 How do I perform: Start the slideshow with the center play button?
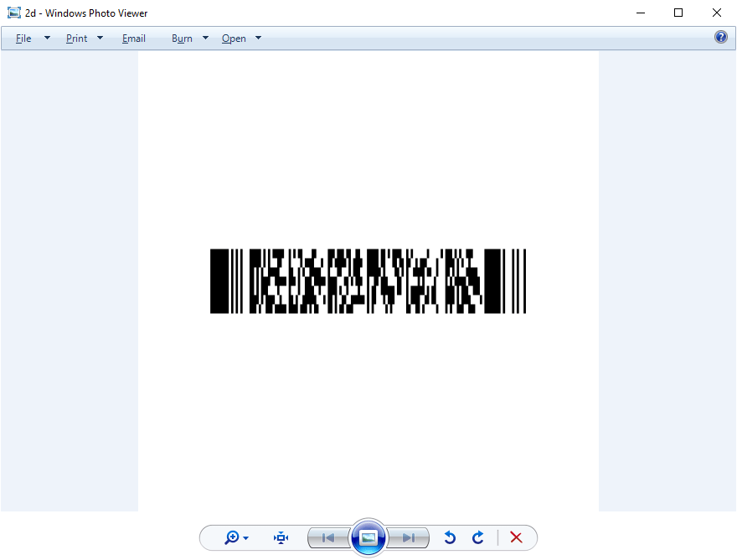tap(368, 537)
